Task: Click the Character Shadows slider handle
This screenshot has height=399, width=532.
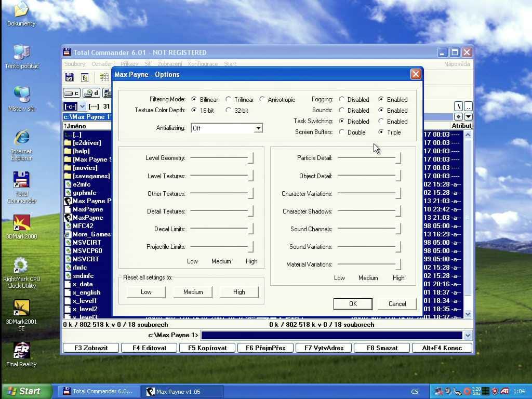Action: (x=398, y=211)
